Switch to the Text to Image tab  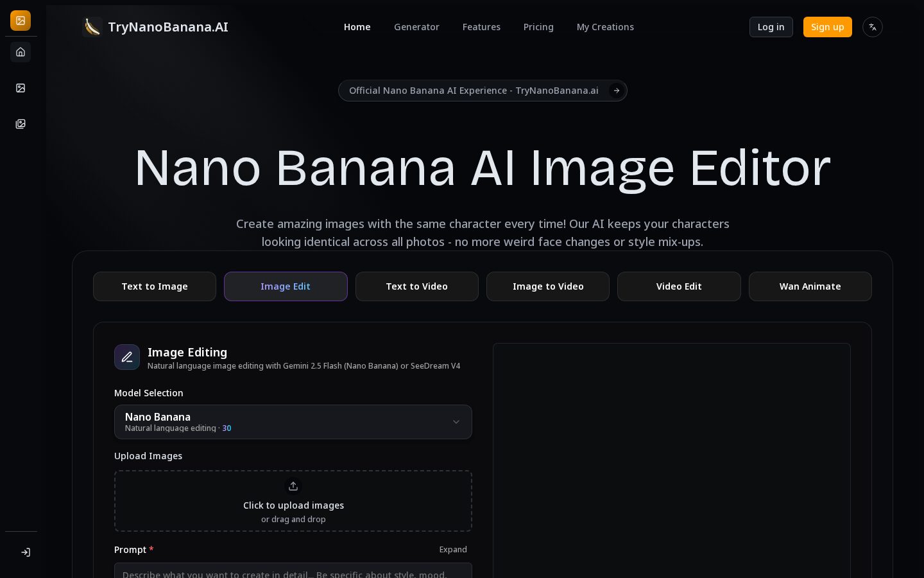pyautogui.click(x=155, y=286)
